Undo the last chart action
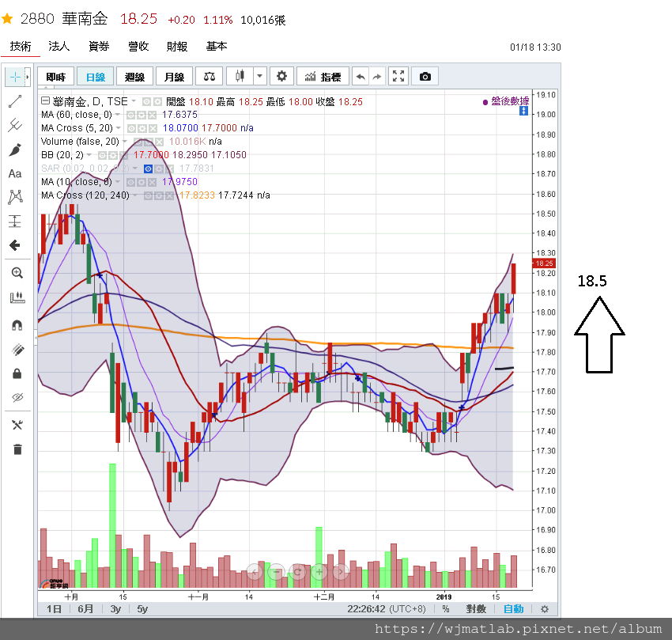Viewport: 672px width, 640px height. tap(361, 77)
